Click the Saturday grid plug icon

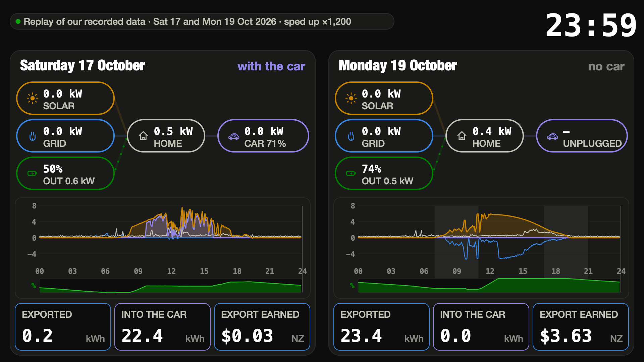(33, 136)
